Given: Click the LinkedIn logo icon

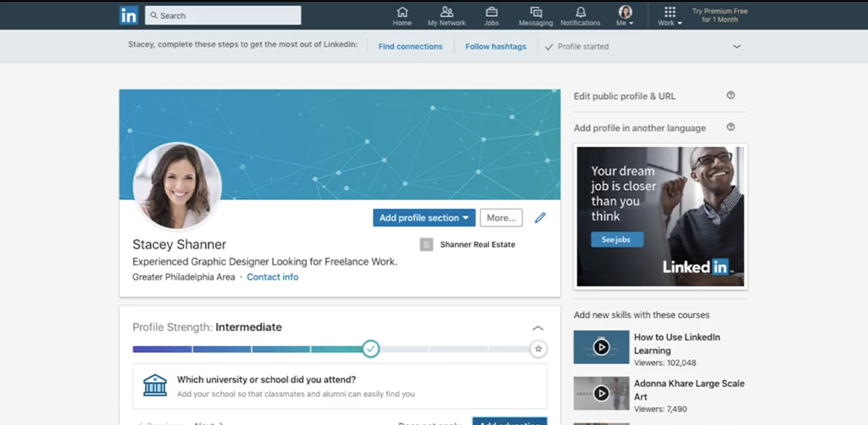Looking at the screenshot, I should [129, 15].
